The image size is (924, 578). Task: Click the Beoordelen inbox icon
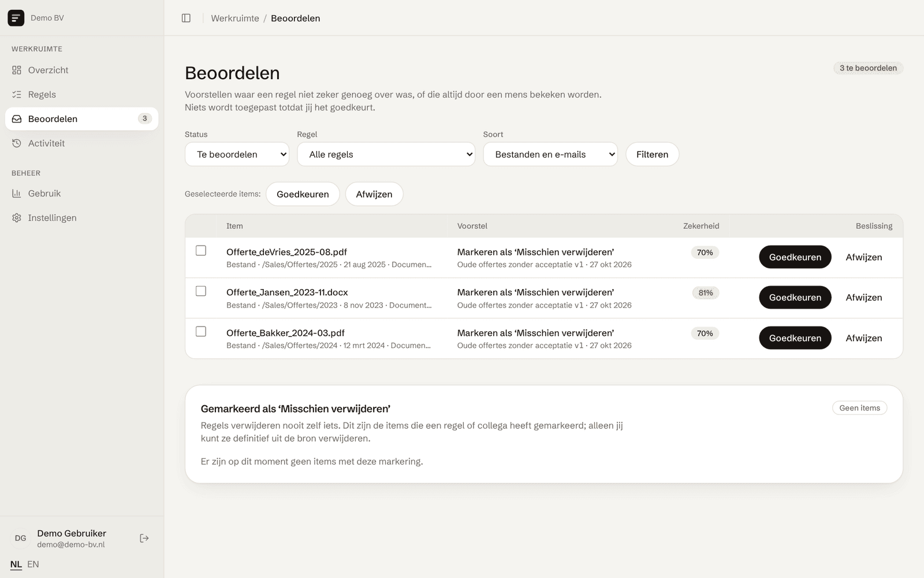coord(17,118)
